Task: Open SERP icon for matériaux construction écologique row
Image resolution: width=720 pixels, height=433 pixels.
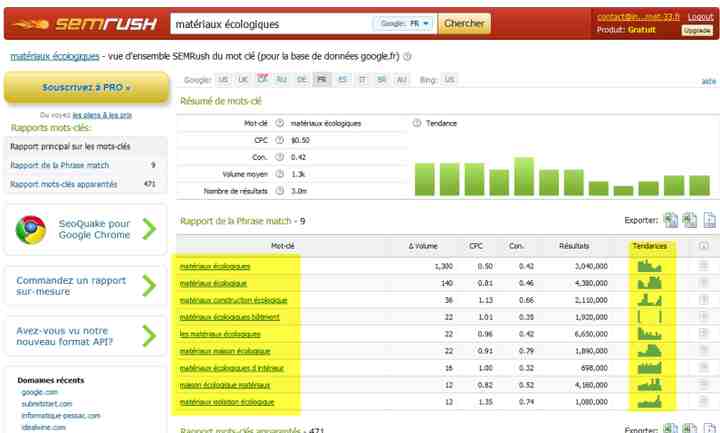Action: click(703, 299)
